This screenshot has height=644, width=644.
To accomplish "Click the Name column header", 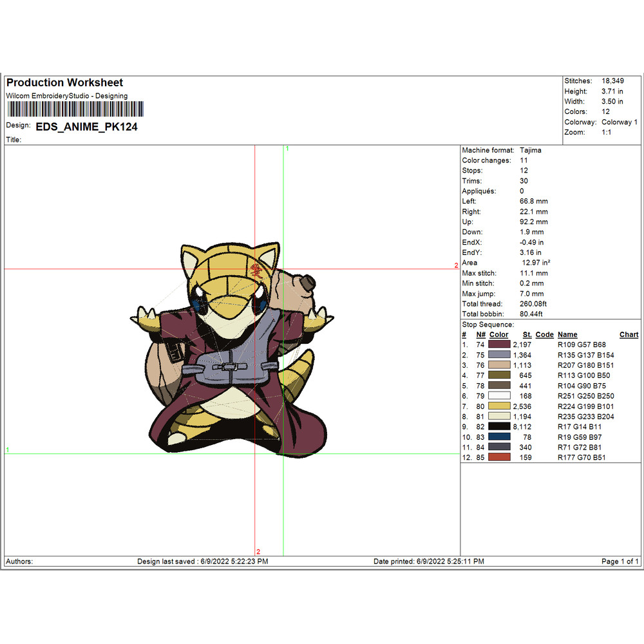I will point(567,335).
